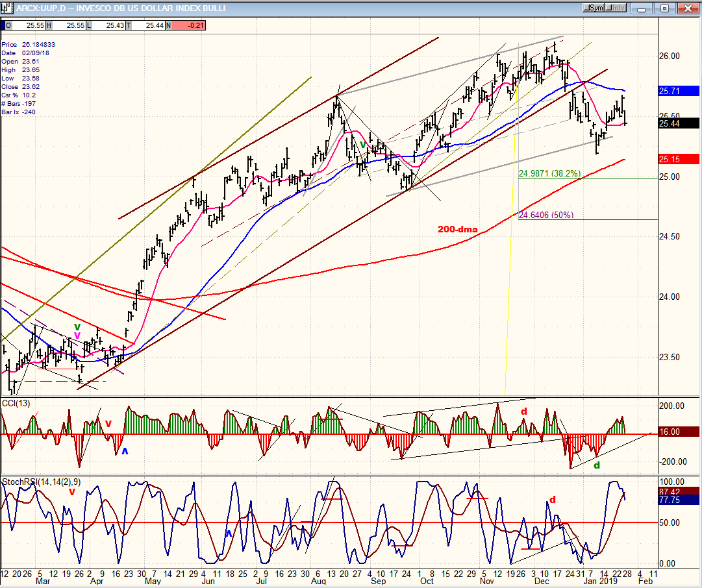
Task: Click the StochRSI 87.42 value tag
Action: coord(679,491)
